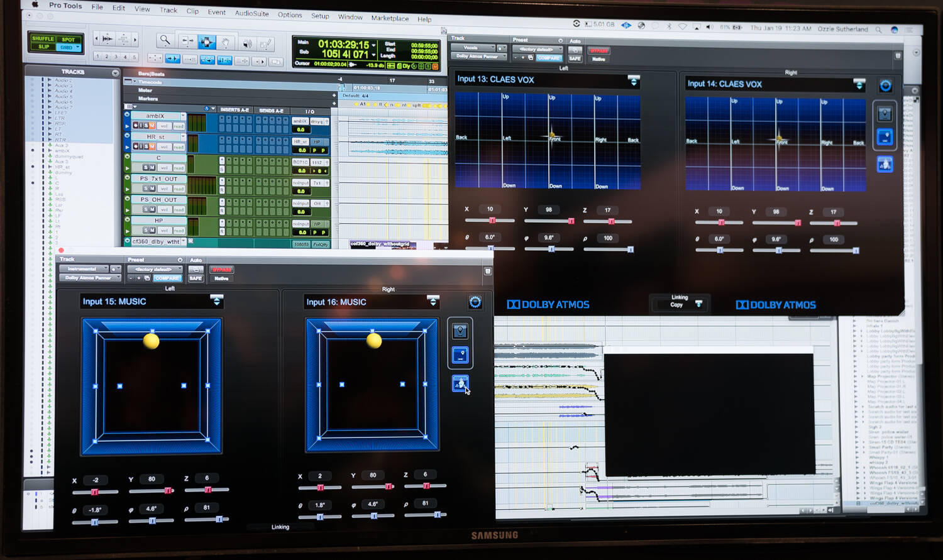The image size is (943, 560).
Task: Open the File menu
Action: tap(97, 7)
